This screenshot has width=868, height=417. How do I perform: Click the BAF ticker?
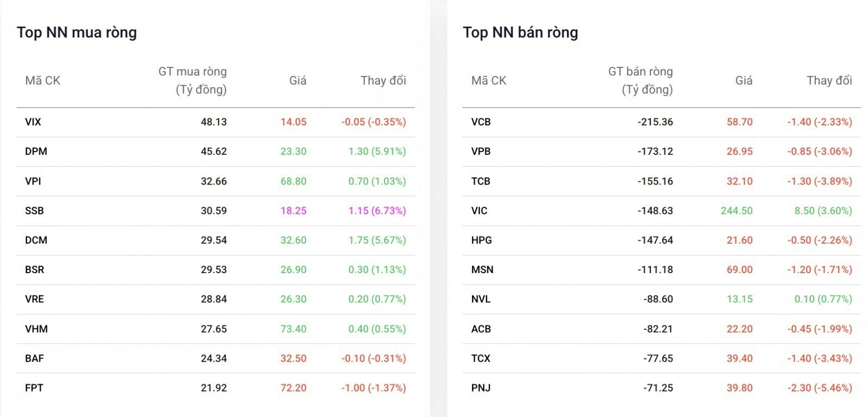click(x=34, y=358)
